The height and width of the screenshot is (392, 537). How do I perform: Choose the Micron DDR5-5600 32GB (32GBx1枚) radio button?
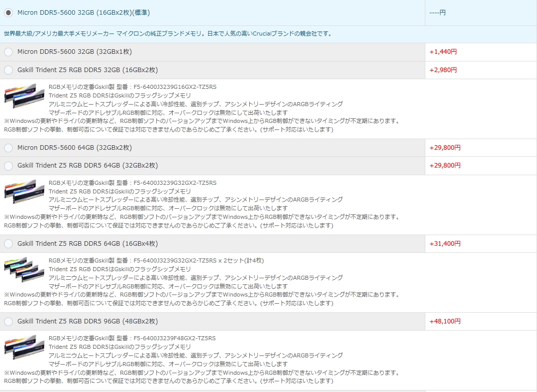(8, 52)
